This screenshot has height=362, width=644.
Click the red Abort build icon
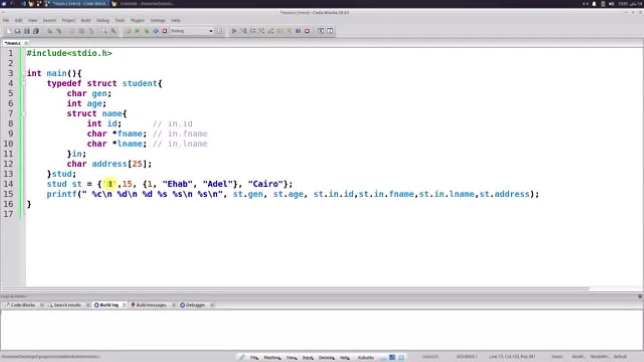[x=165, y=31]
